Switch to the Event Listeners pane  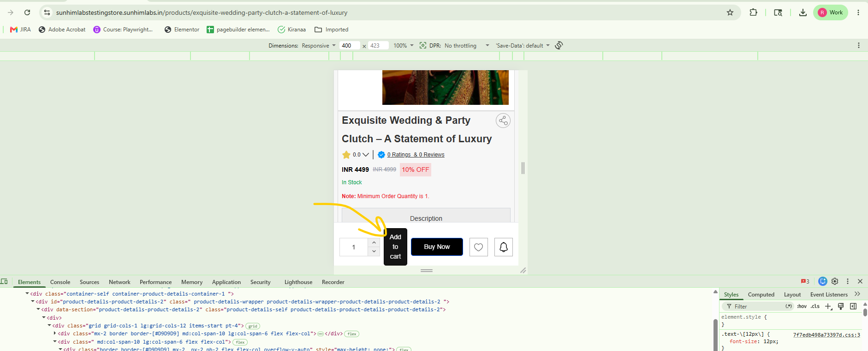click(829, 295)
